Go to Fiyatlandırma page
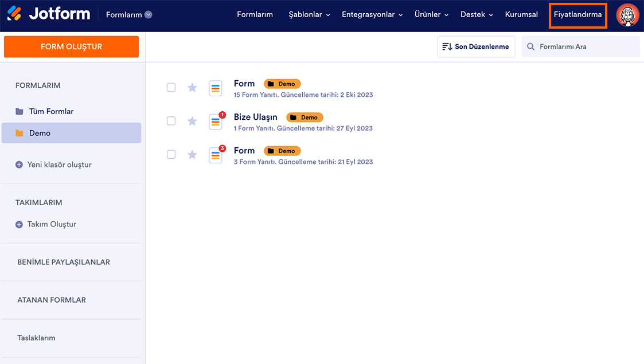 [577, 15]
